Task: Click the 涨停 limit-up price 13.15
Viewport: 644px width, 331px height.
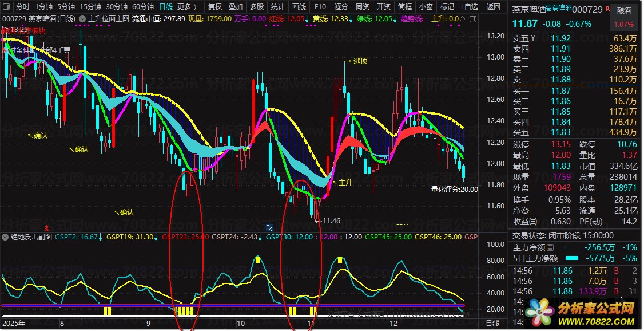Action: click(x=560, y=144)
